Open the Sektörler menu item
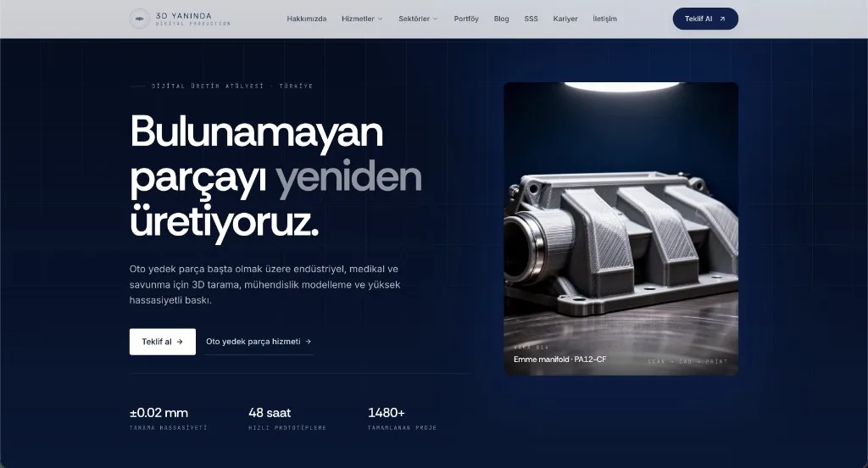Screen dimensions: 868x468 click(414, 19)
